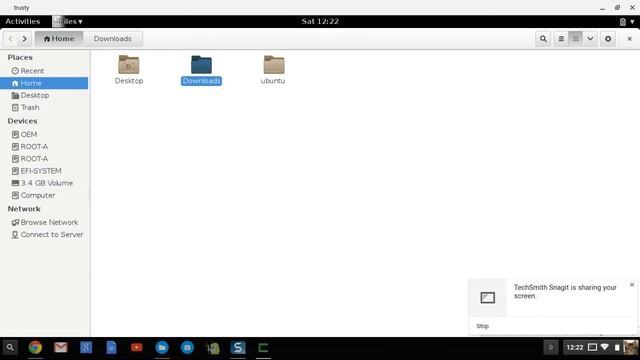Expand the view options dropdown arrow
Viewport: 640px width, 360px height.
(590, 39)
